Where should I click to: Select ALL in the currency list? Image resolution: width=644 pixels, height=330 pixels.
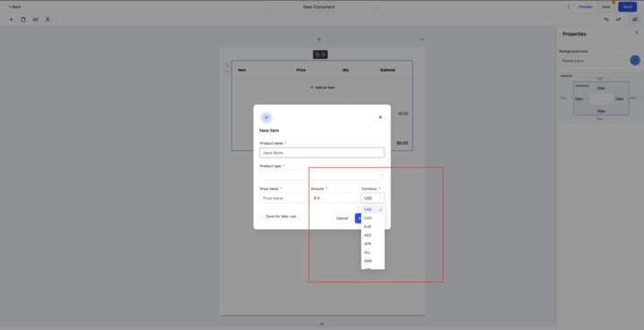(x=373, y=253)
